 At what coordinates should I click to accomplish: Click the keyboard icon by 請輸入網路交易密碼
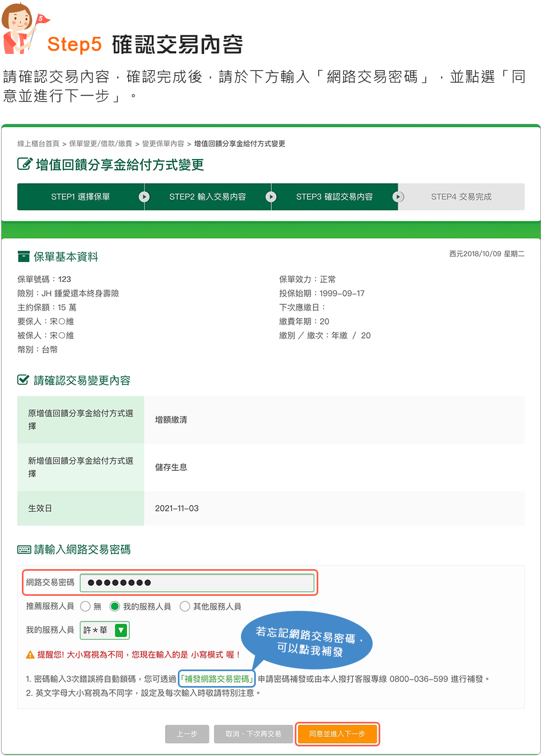pyautogui.click(x=24, y=549)
